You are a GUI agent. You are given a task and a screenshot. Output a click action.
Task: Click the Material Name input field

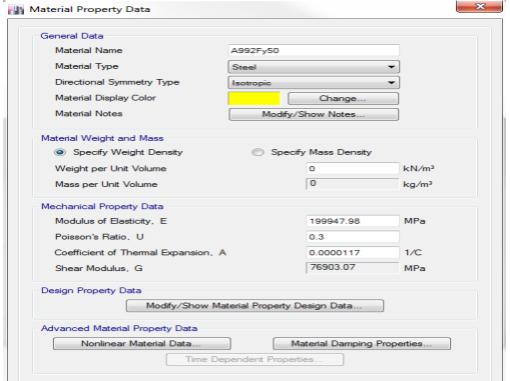[x=314, y=51]
